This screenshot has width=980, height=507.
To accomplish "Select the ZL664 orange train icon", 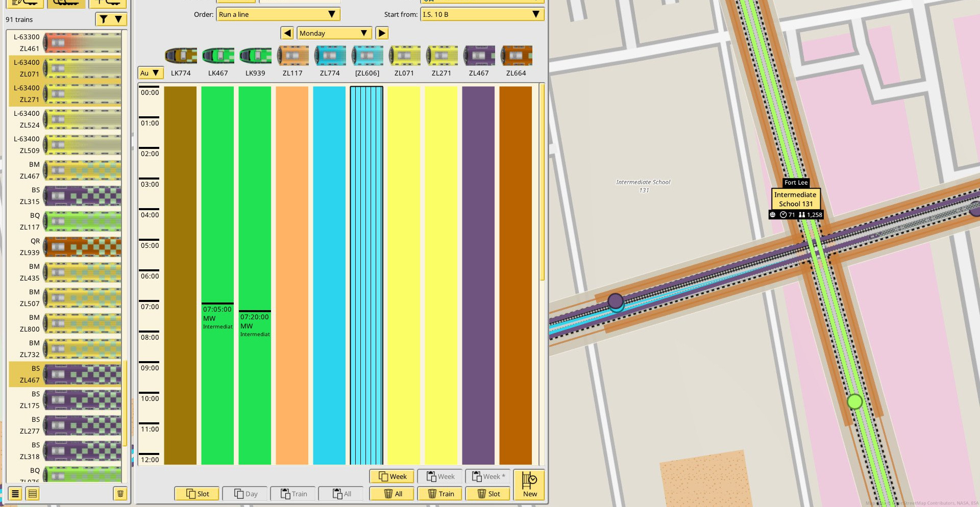I will pos(516,56).
